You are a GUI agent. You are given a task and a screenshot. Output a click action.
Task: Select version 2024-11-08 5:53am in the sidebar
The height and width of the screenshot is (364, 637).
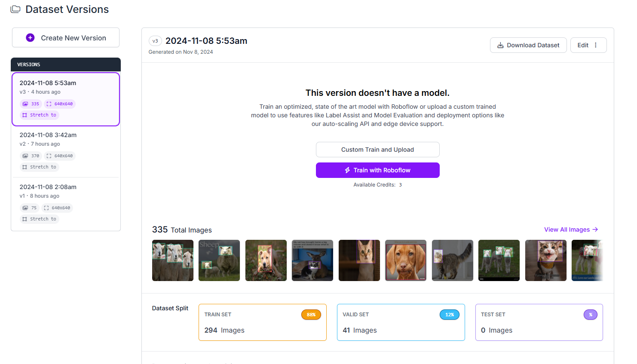[x=66, y=99]
